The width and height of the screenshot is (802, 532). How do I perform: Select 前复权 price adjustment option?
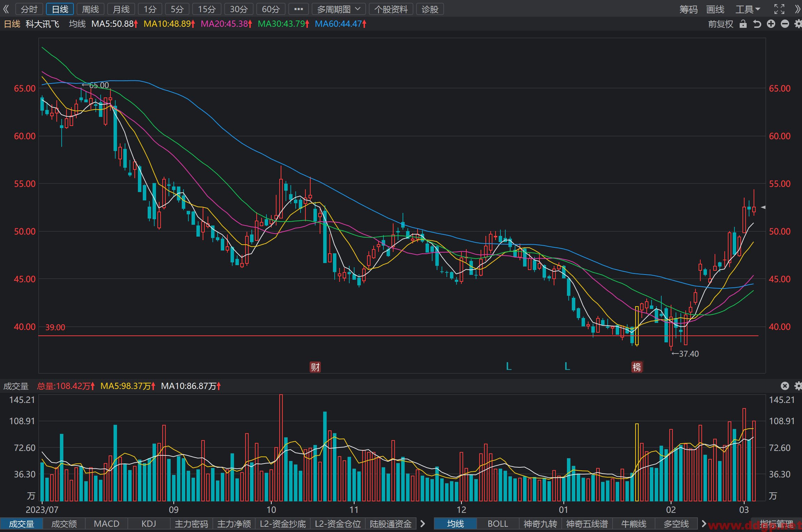click(721, 24)
